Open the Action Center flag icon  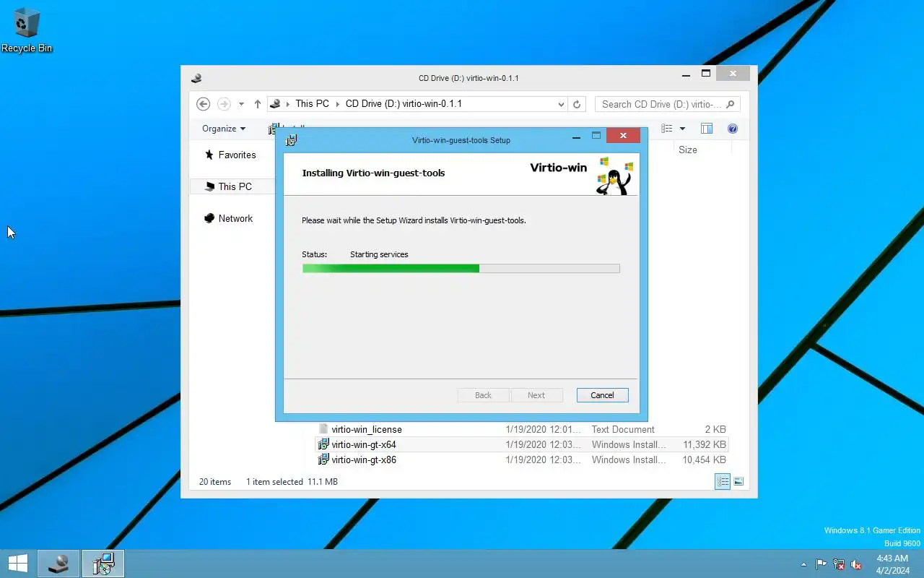(821, 564)
